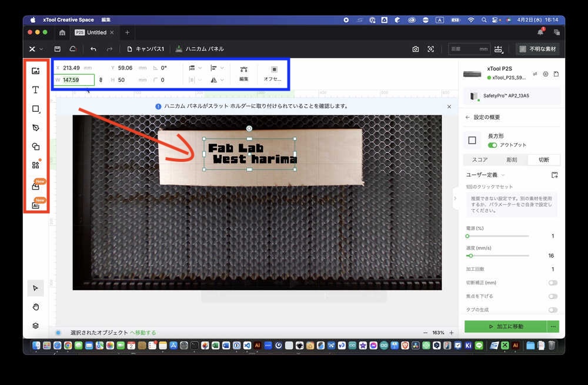Click the camera capture icon in toolbar
588x385 pixels.
tap(416, 49)
